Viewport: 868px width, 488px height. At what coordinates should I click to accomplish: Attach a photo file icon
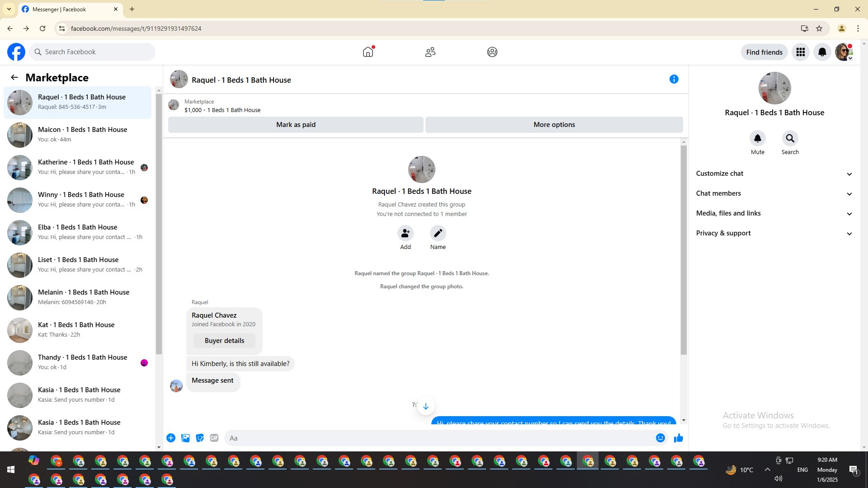click(x=185, y=438)
